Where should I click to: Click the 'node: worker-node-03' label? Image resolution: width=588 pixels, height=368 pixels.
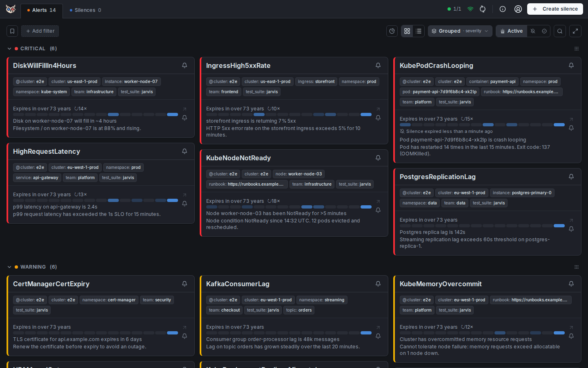pyautogui.click(x=298, y=174)
